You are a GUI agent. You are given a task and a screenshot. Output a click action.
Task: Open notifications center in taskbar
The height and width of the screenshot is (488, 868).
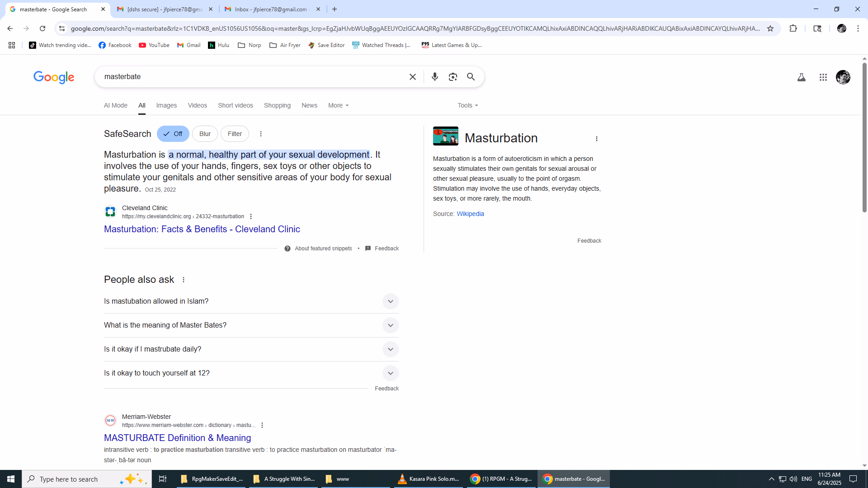(853, 479)
